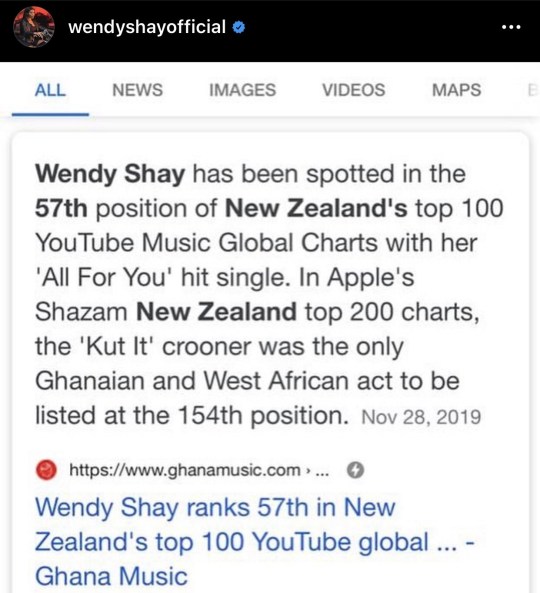The image size is (540, 593).
Task: Tap the wendyshayofficial username
Action: 147,27
